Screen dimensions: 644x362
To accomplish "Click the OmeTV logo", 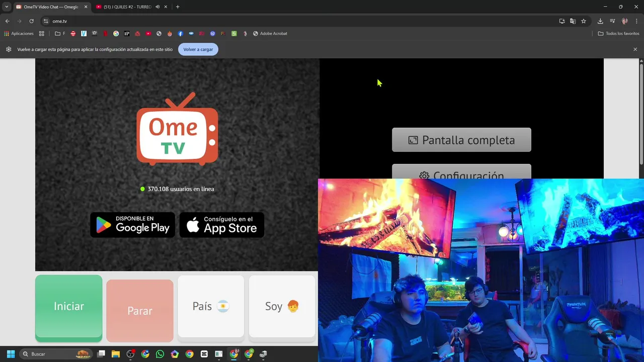I will [x=177, y=129].
